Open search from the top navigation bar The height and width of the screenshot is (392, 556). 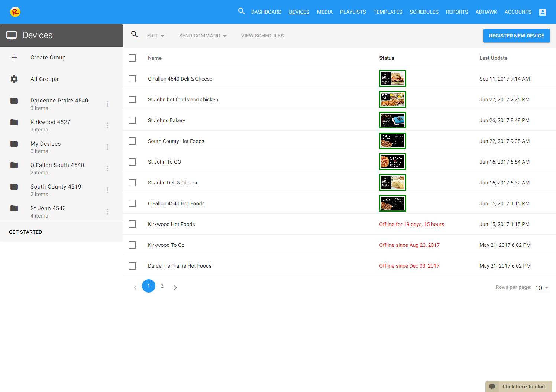point(242,11)
